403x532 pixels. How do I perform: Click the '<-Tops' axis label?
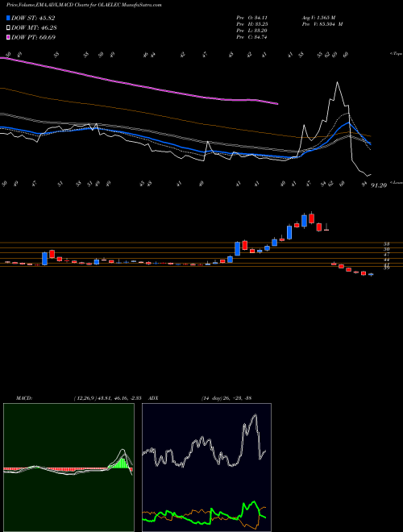pos(396,54)
